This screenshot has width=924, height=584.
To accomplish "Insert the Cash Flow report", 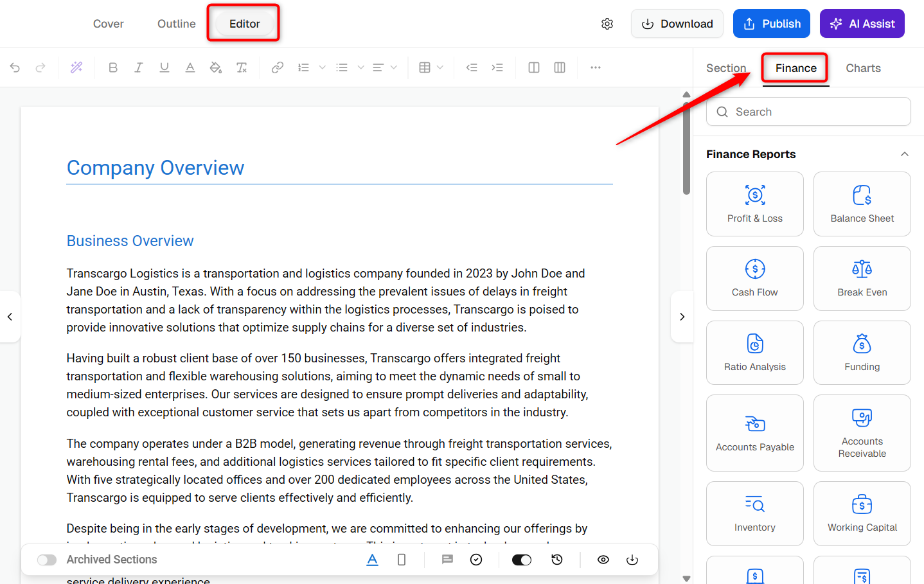I will point(755,279).
